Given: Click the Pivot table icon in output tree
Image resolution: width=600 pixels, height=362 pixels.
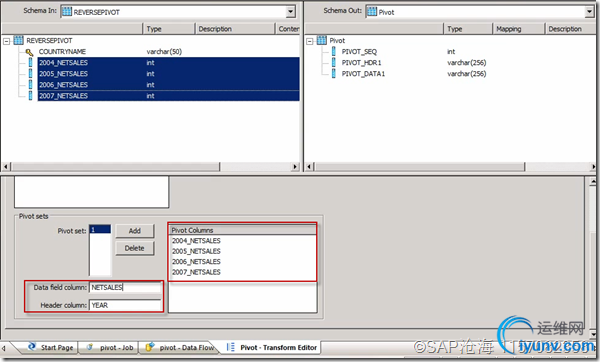Looking at the screenshot, I should pyautogui.click(x=322, y=40).
